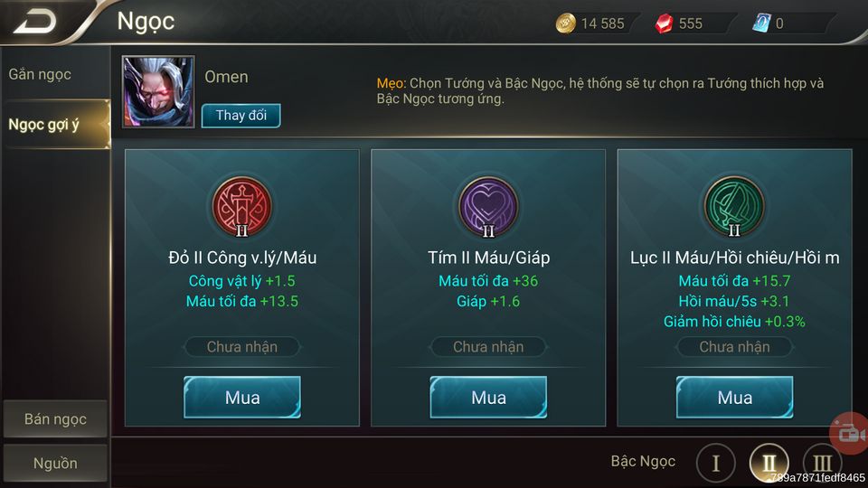Tap Omen hero portrait thumbnail
The width and height of the screenshot is (868, 488).
(x=158, y=91)
